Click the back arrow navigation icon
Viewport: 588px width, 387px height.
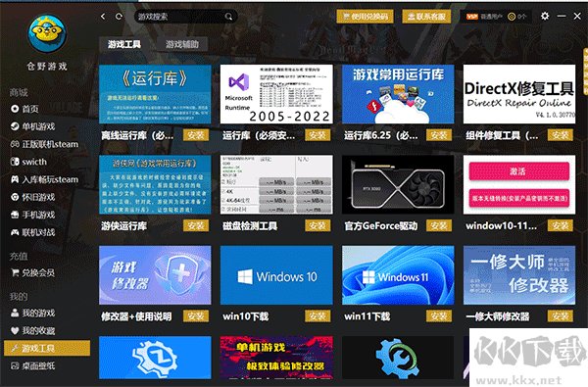[x=103, y=17]
